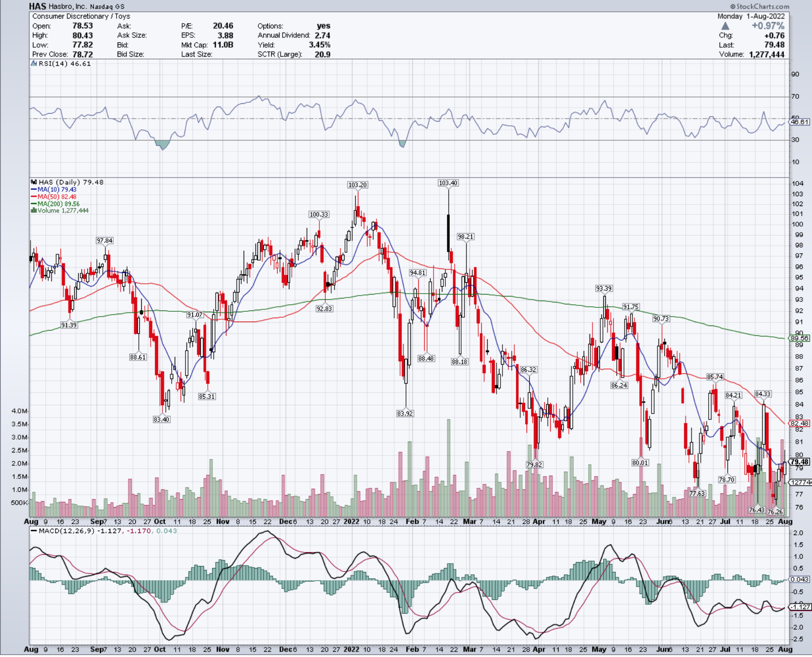Screen dimensions: 812x657
Task: Click the Chg value +0.76
Action: click(x=775, y=35)
